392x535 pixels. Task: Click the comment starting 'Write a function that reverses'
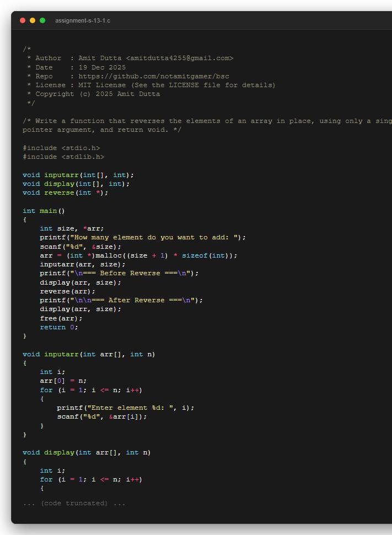point(207,121)
